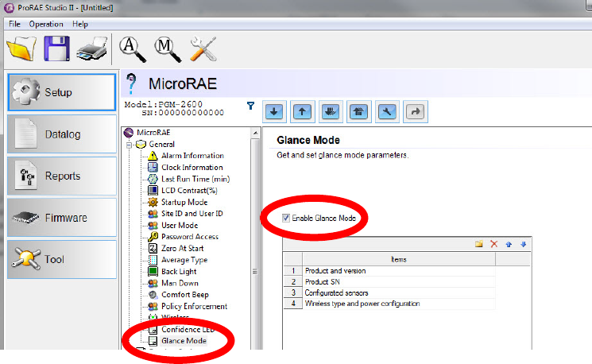The width and height of the screenshot is (592, 364).
Task: Move item up with the blue up arrow
Action: coord(509,244)
